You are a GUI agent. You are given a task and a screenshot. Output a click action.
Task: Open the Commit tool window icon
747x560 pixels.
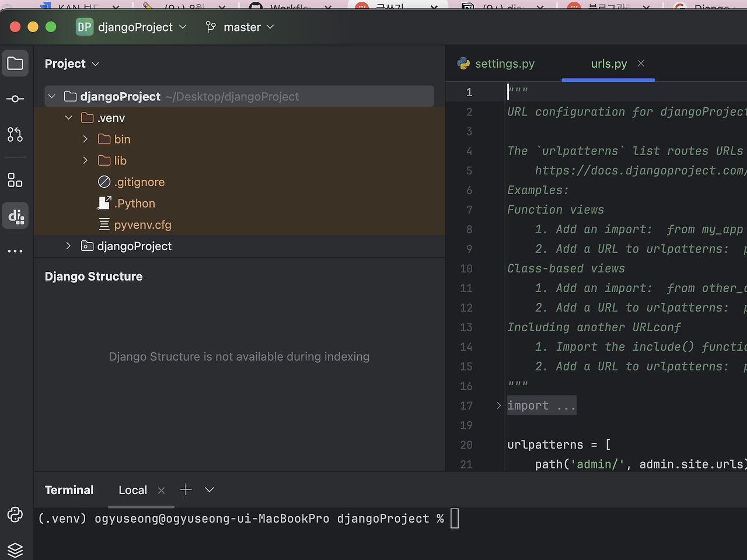15,99
